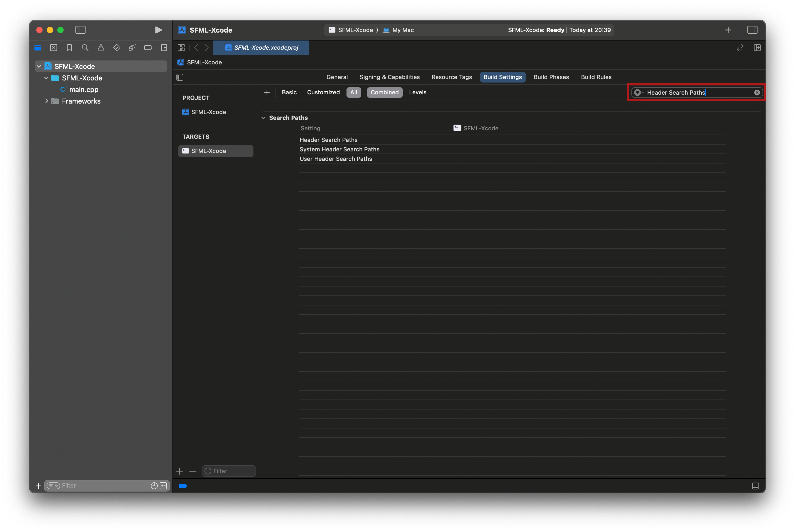Switch to Signing & Capabilities tab
795x532 pixels.
tap(390, 77)
